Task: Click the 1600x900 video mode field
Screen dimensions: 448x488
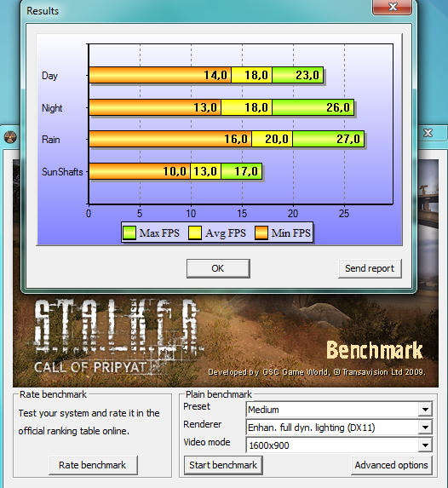Action: [x=332, y=445]
